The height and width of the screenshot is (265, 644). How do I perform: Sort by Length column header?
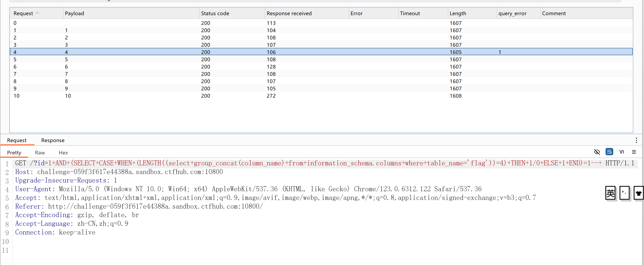pyautogui.click(x=472, y=13)
